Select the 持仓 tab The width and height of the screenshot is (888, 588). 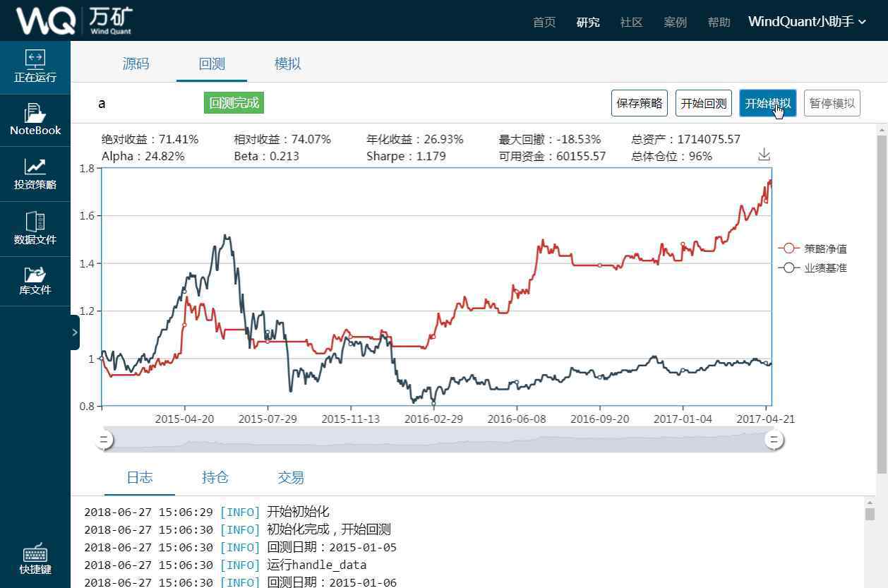click(x=215, y=477)
